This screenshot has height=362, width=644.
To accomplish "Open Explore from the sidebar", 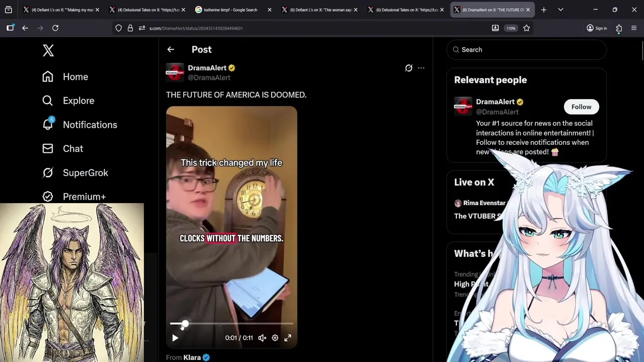I will click(68, 101).
